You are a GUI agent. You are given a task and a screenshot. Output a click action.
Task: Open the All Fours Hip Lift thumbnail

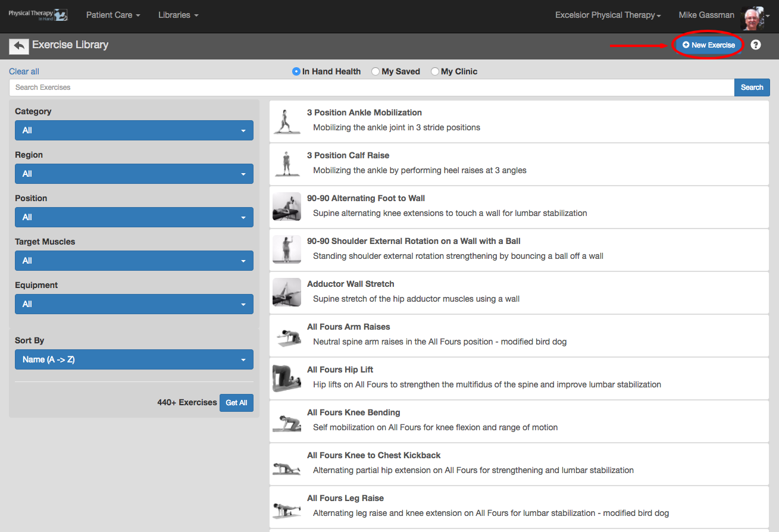pyautogui.click(x=287, y=378)
